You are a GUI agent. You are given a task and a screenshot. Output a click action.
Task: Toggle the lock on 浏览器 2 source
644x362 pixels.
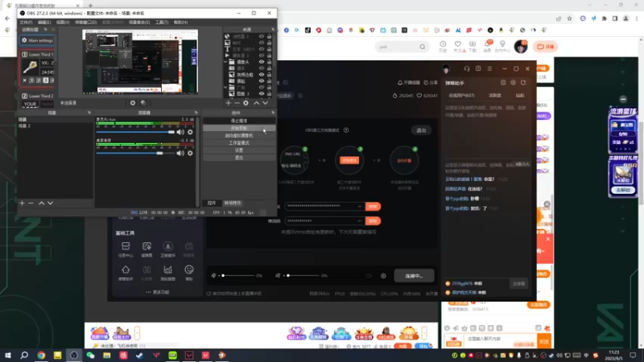[x=269, y=36]
